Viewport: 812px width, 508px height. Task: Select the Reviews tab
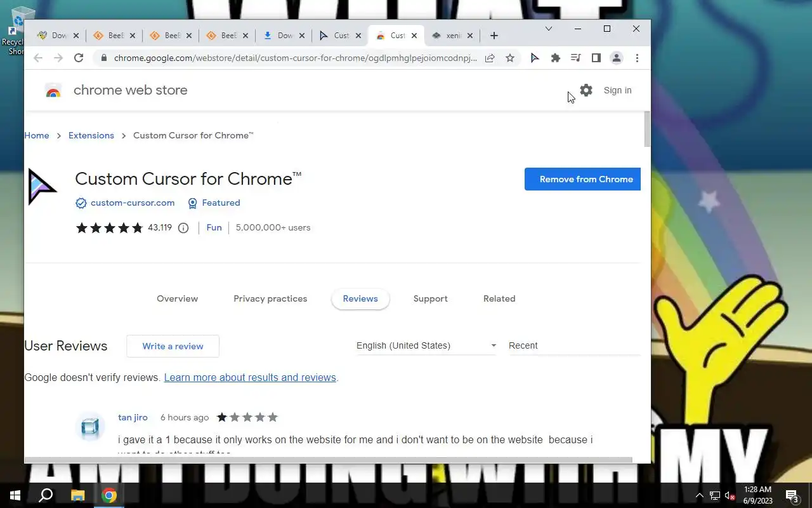tap(360, 298)
